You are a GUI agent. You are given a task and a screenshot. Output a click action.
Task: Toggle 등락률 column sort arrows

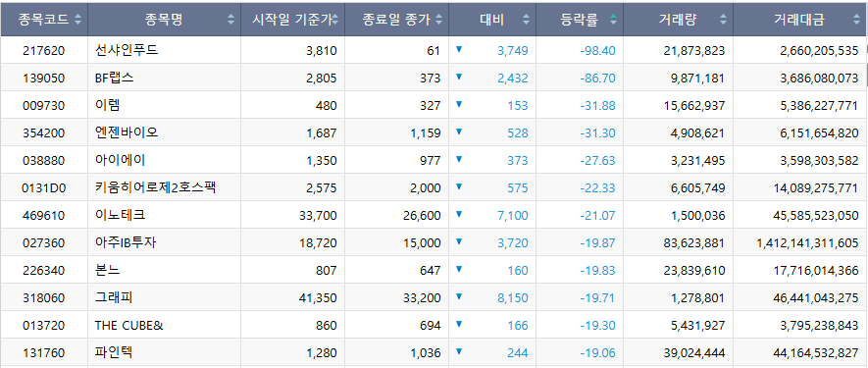coord(613,20)
